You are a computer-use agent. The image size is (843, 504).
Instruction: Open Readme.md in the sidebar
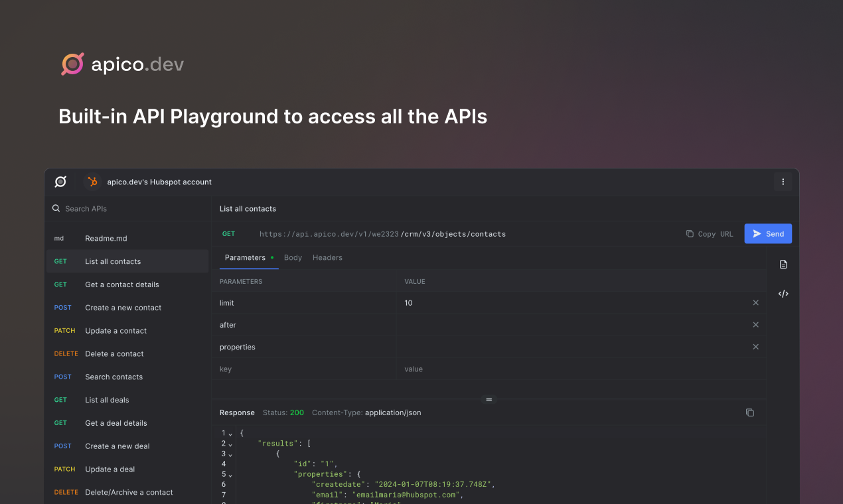(127, 238)
